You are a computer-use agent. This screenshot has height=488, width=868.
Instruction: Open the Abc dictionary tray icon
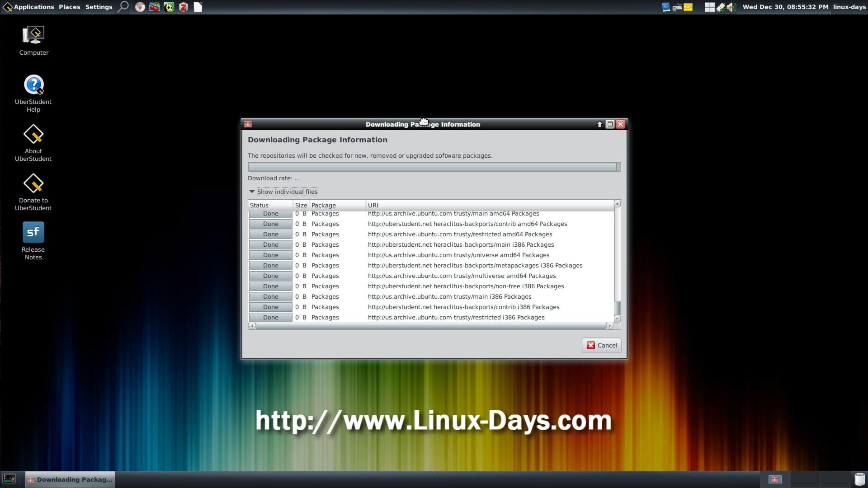(x=666, y=7)
